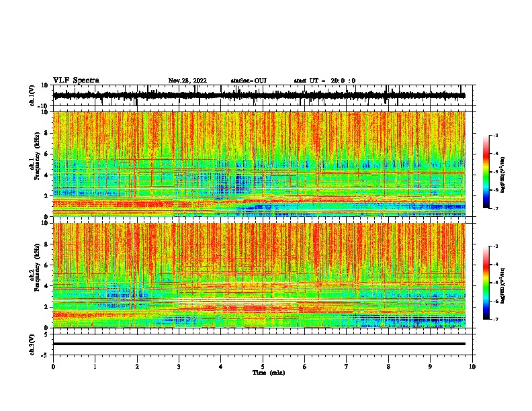The height and width of the screenshot is (411, 532).
Task: Click the 'station=OUJ' label
Action: (249, 81)
